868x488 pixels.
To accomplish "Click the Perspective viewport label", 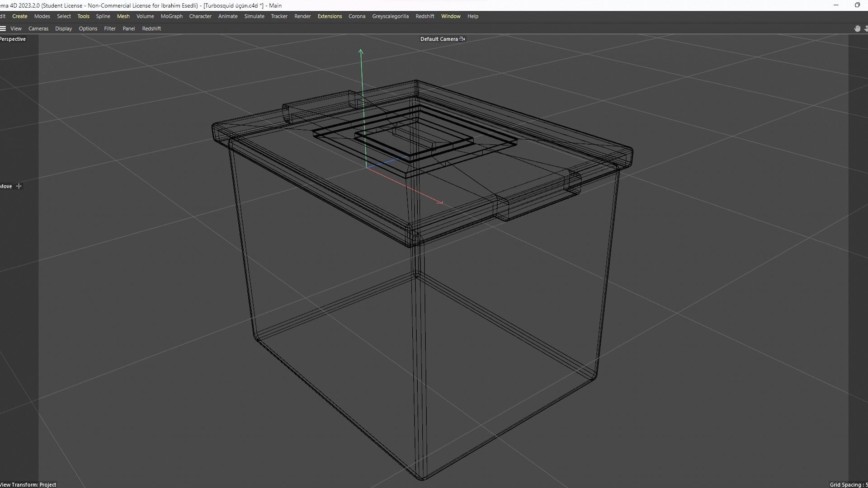I will tap(13, 39).
